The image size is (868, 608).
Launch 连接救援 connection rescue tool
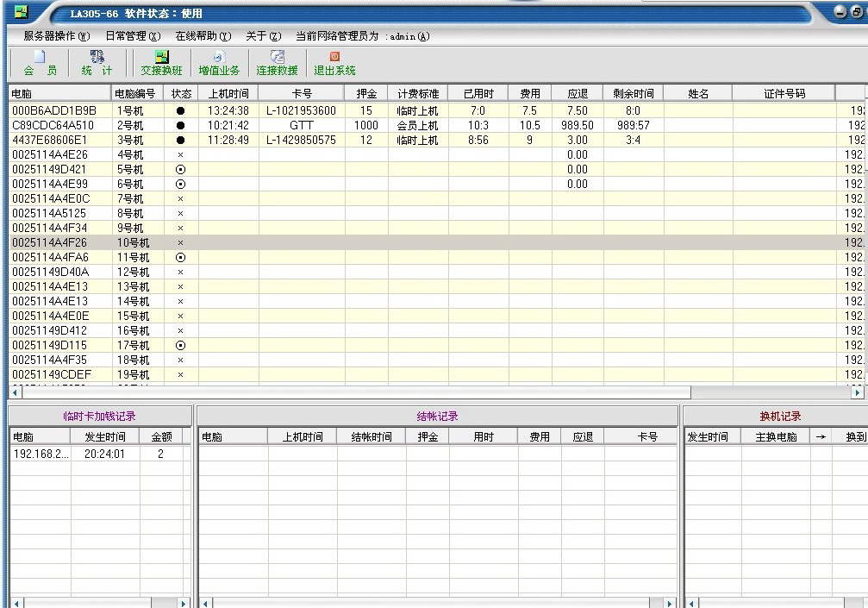[x=277, y=63]
